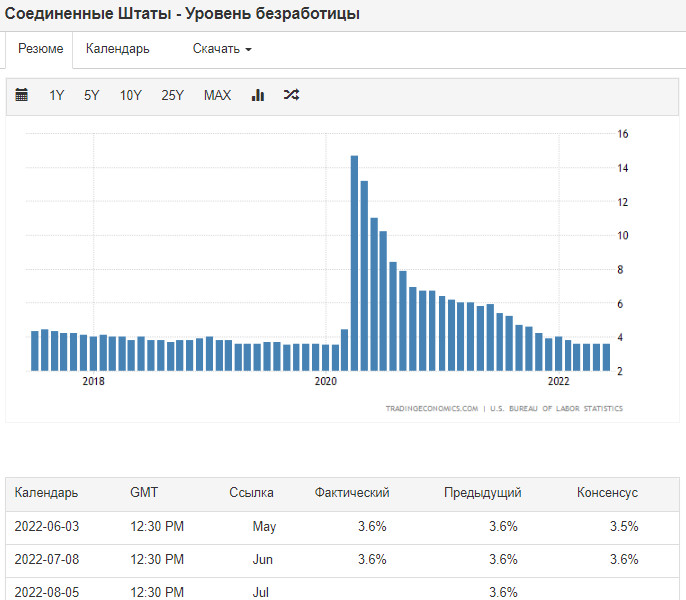Show MAX historical data range
Image resolution: width=686 pixels, height=600 pixels.
click(x=217, y=95)
